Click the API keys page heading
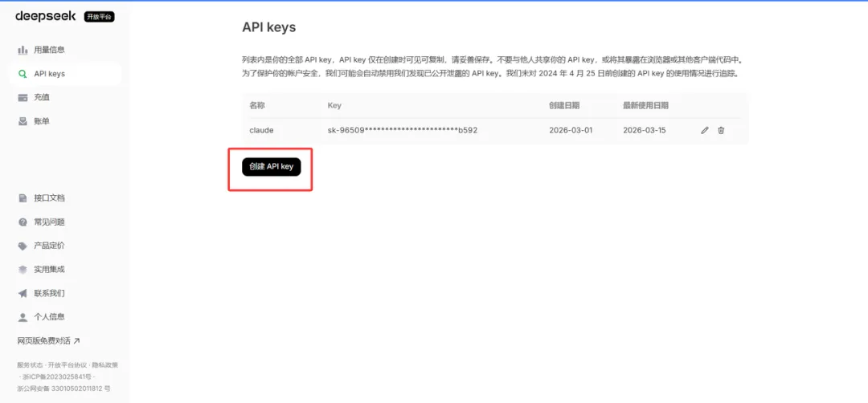This screenshot has width=868, height=403. point(269,27)
